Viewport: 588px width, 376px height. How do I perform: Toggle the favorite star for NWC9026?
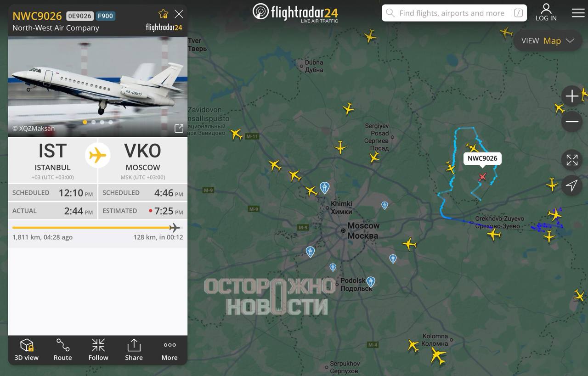[163, 14]
